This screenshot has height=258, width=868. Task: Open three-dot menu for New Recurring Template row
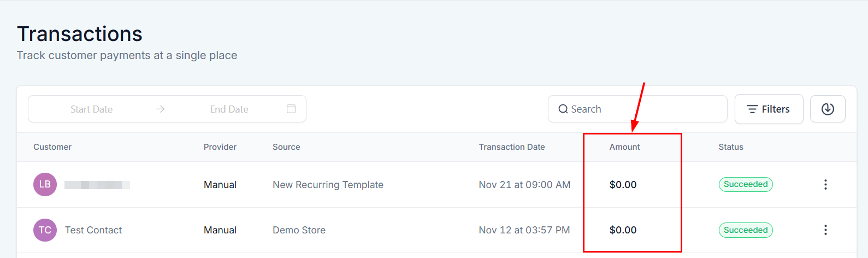[825, 185]
